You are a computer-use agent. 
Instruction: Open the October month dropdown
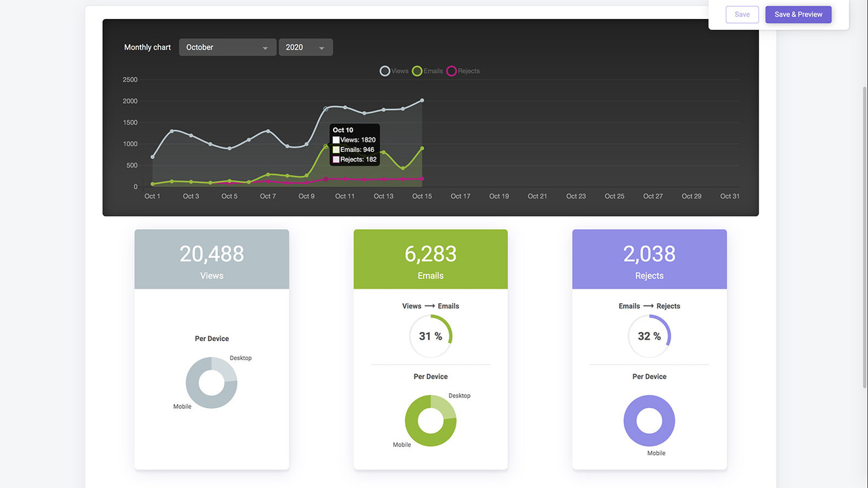coord(227,47)
